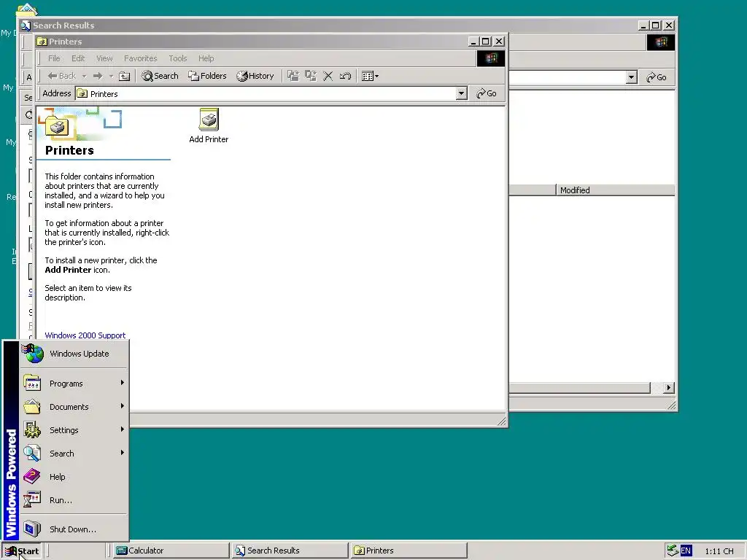Maximize the Printers window
Image resolution: width=747 pixels, height=560 pixels.
click(x=485, y=42)
